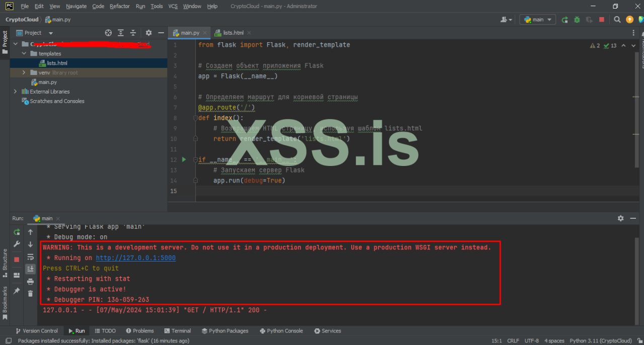Toggle the pin tab icon in Run panel
The image size is (644, 345).
[17, 291]
